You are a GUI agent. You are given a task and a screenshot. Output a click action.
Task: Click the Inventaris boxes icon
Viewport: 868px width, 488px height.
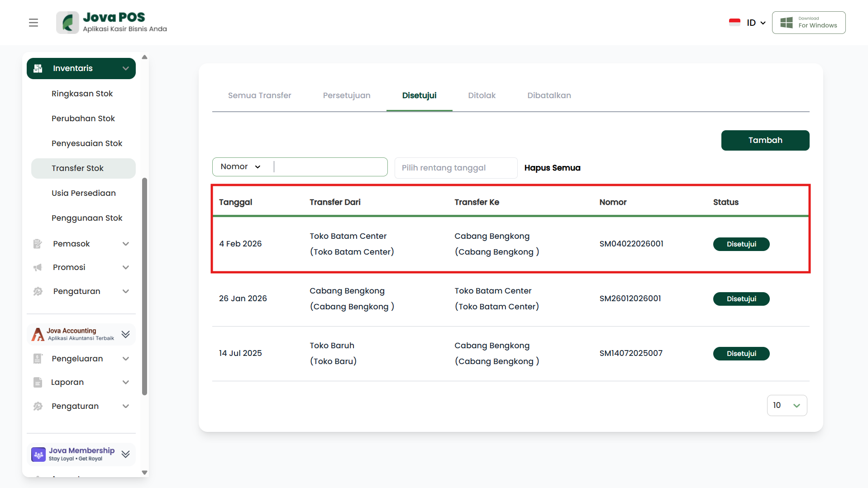click(38, 68)
